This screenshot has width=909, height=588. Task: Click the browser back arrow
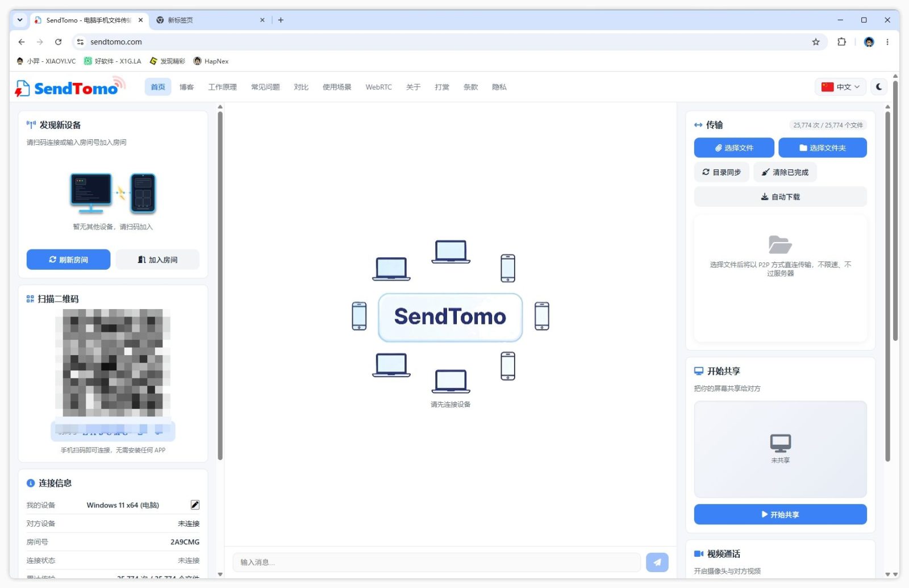click(x=22, y=42)
